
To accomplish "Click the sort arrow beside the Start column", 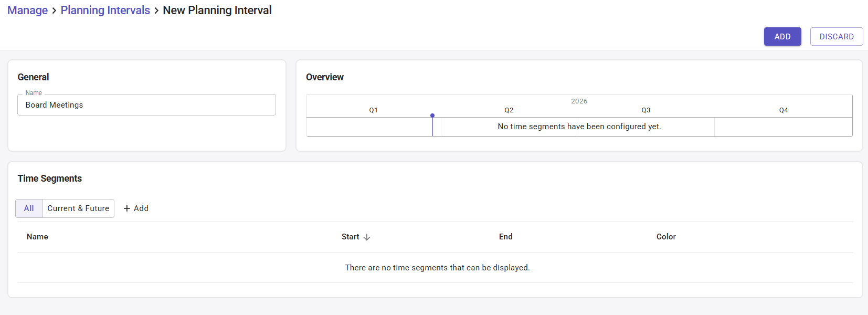I will coord(367,237).
